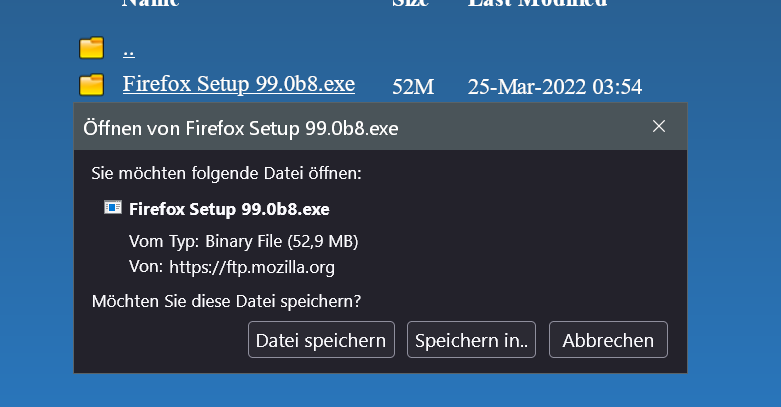Cancel with the Abbrechen button
The image size is (781, 407).
pos(608,340)
